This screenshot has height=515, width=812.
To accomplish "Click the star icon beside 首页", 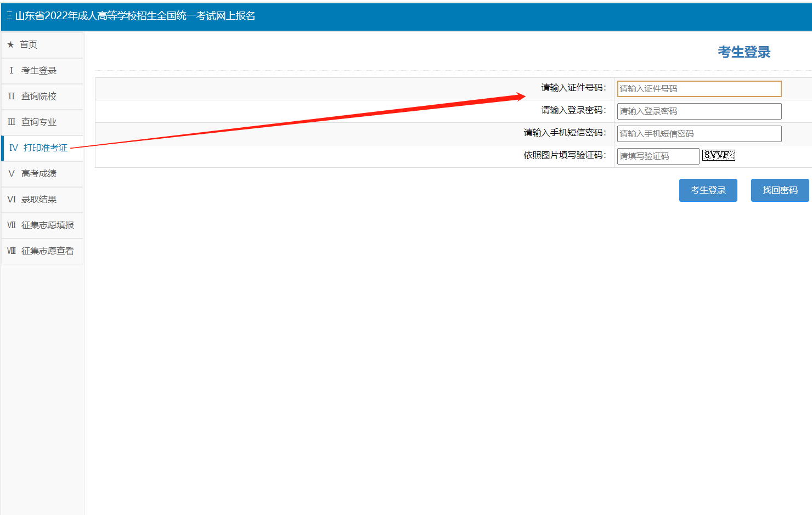I will [x=10, y=45].
